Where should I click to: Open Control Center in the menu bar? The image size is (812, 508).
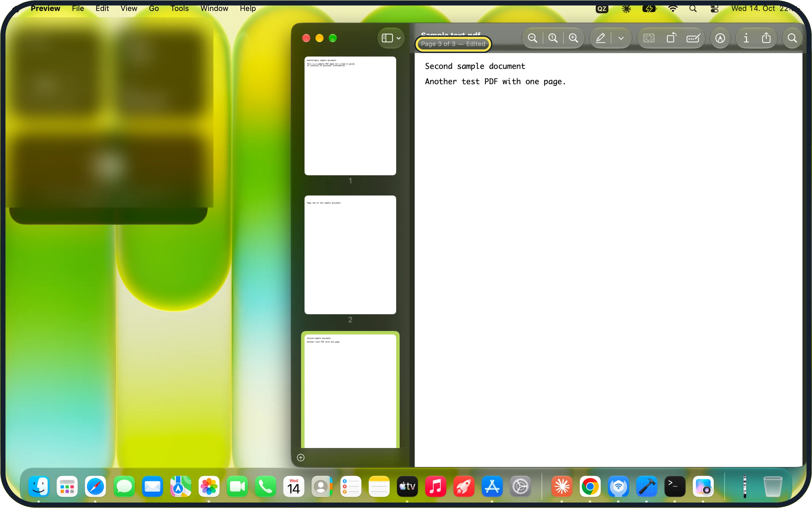tap(714, 9)
